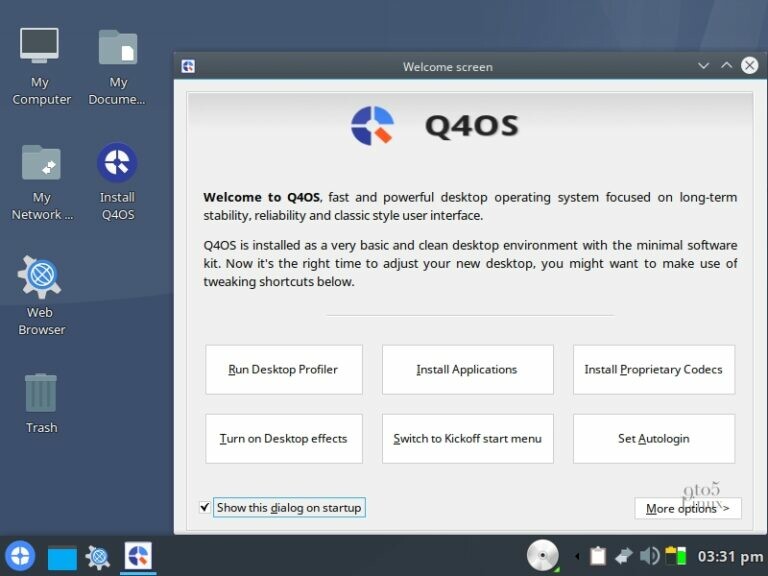Click the web browser icon in taskbar

98,557
